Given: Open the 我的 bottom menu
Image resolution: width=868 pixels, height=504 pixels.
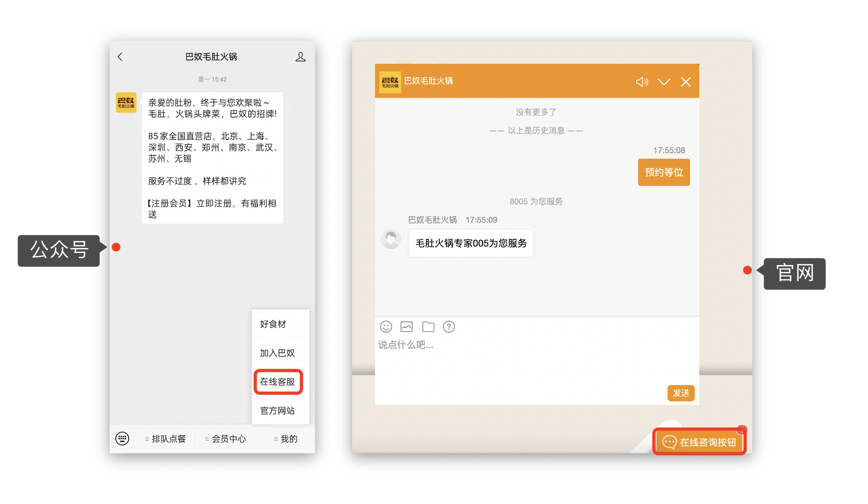Looking at the screenshot, I should tap(285, 439).
